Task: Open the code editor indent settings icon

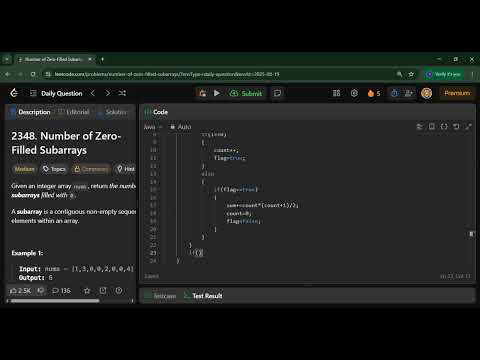Action: pos(420,127)
